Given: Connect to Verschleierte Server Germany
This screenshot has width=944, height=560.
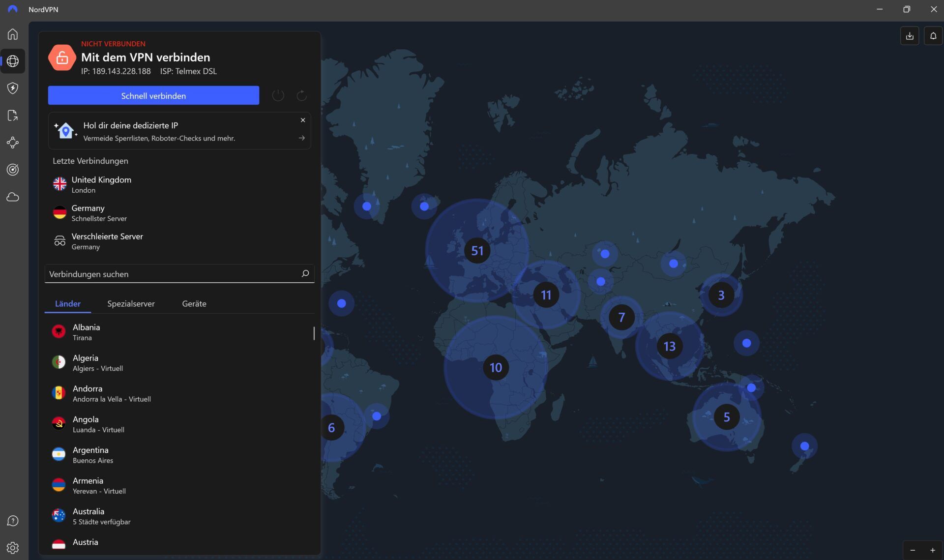Looking at the screenshot, I should pos(179,241).
